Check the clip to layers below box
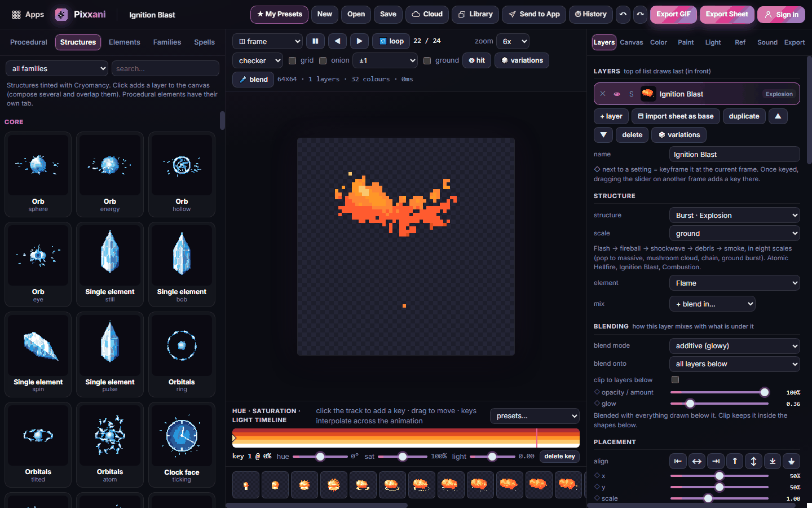This screenshot has height=508, width=812. pyautogui.click(x=675, y=380)
